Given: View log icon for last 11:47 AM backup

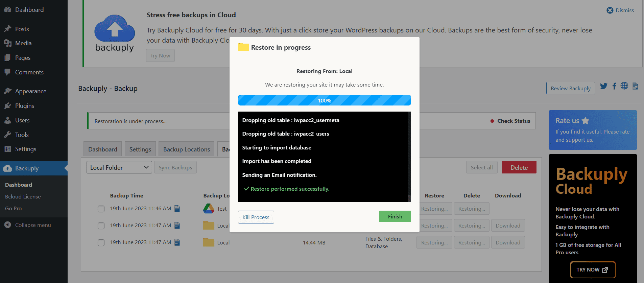Looking at the screenshot, I should 177,242.
